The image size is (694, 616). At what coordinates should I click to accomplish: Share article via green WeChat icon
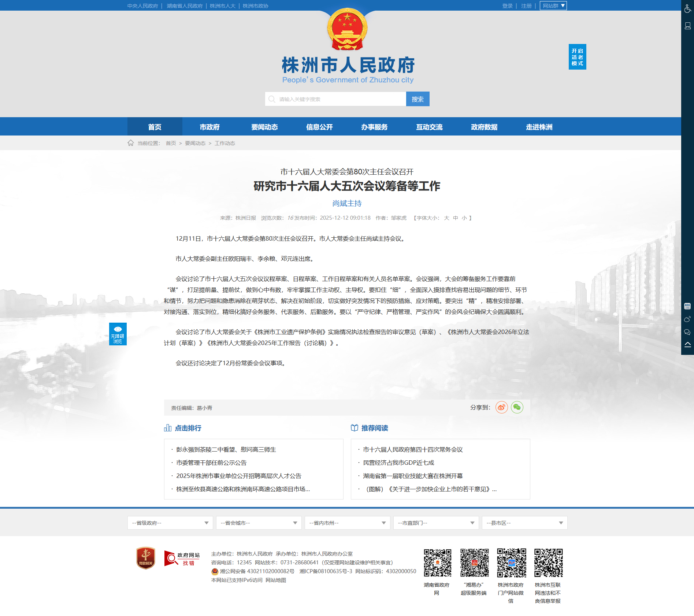point(517,407)
